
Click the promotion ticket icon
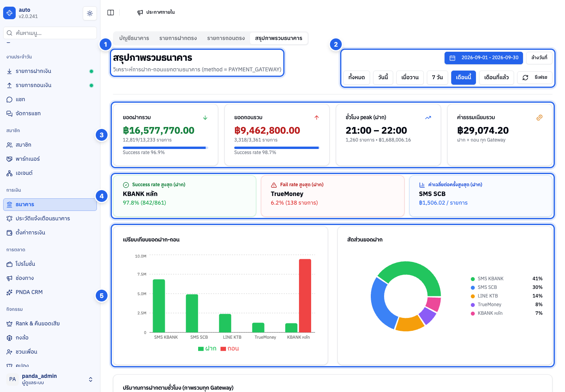[x=9, y=264]
